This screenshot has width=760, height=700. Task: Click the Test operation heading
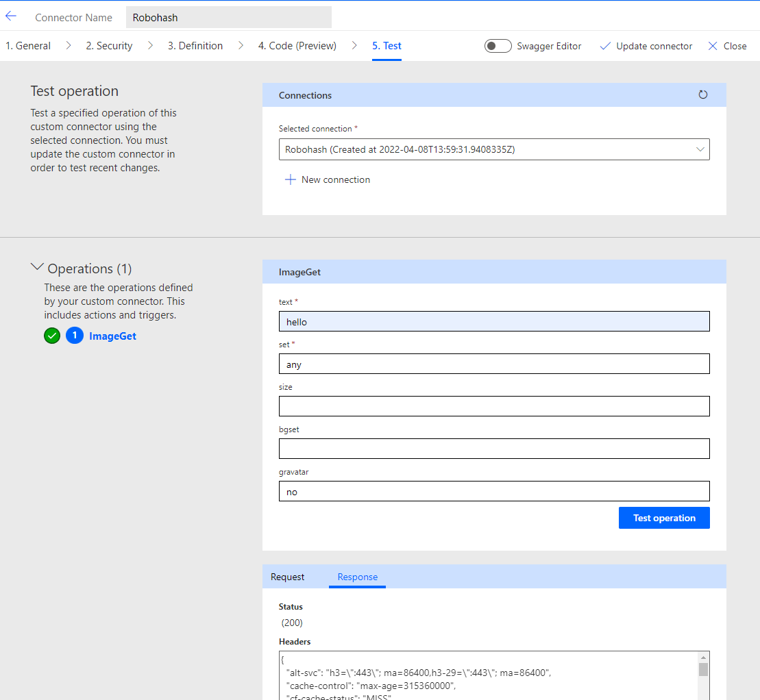click(74, 91)
